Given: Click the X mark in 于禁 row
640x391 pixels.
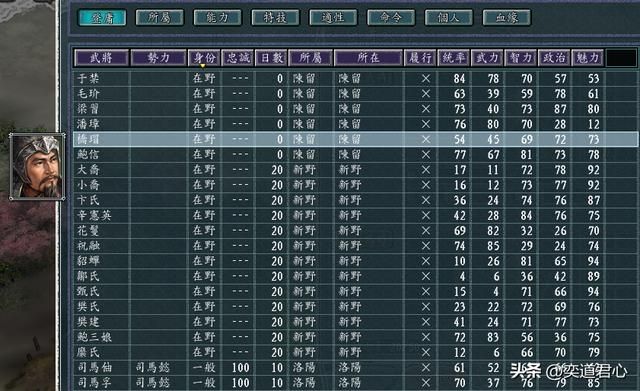Looking at the screenshot, I should [x=426, y=79].
